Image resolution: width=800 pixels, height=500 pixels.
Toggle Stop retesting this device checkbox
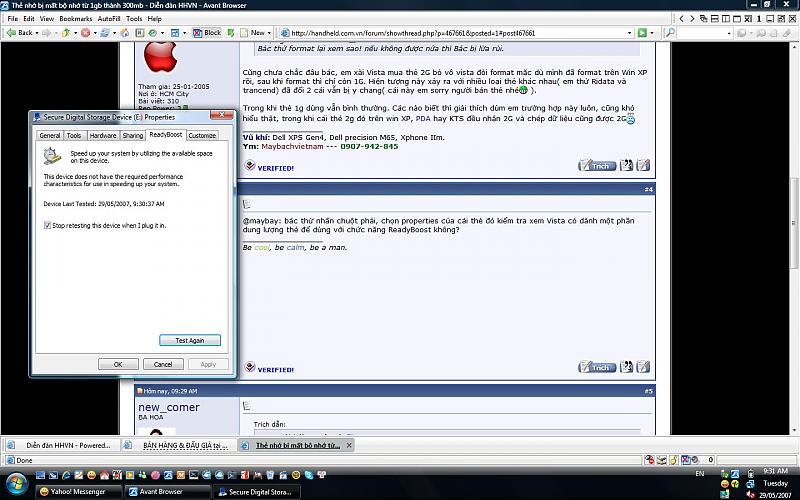(x=48, y=226)
